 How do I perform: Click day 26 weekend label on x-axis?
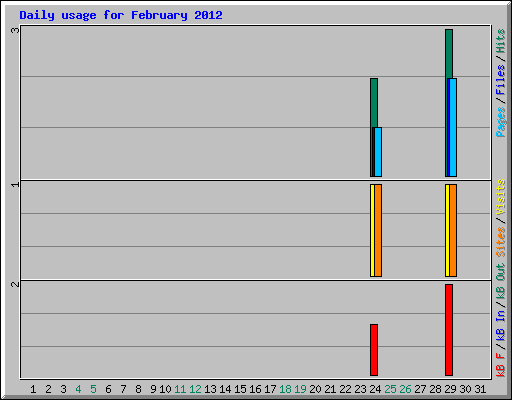point(405,389)
